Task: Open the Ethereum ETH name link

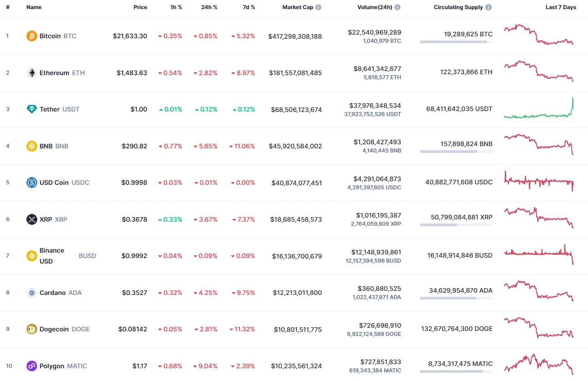Action: pos(54,72)
